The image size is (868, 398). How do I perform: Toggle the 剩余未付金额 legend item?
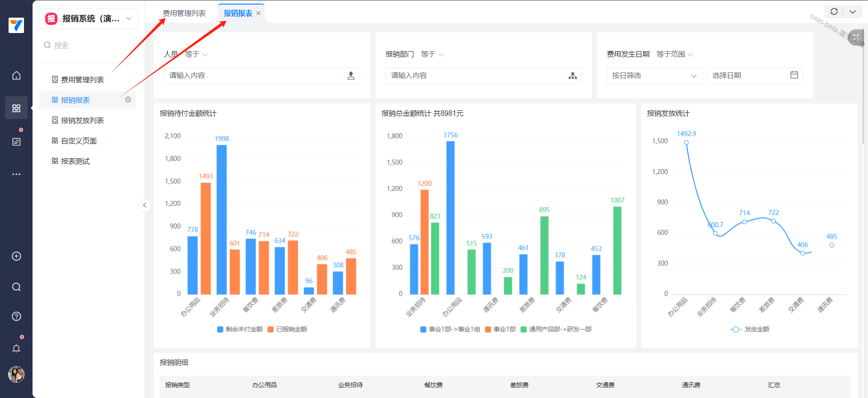point(240,329)
